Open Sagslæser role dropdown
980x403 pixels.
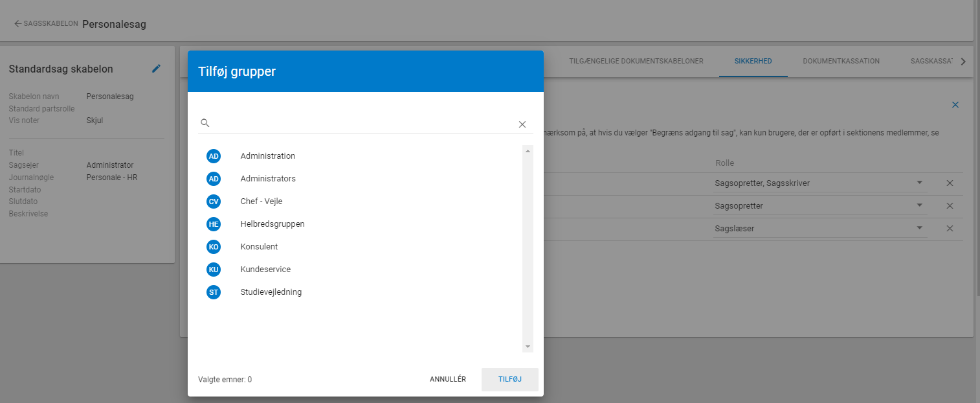(x=819, y=229)
